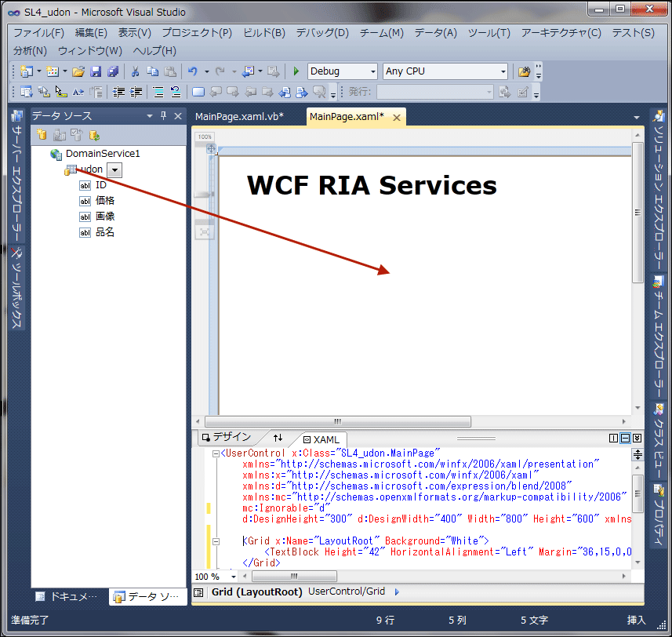Viewport: 672px width, 637px height.
Task: Open the New Project icon's dropdown arrow
Action: 39,71
